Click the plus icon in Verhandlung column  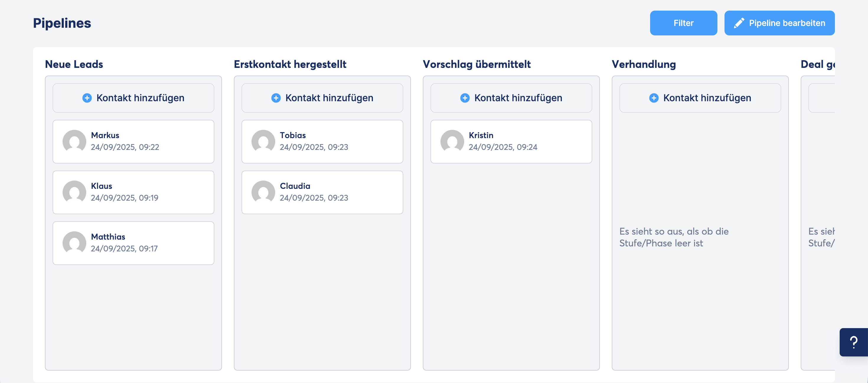(654, 98)
